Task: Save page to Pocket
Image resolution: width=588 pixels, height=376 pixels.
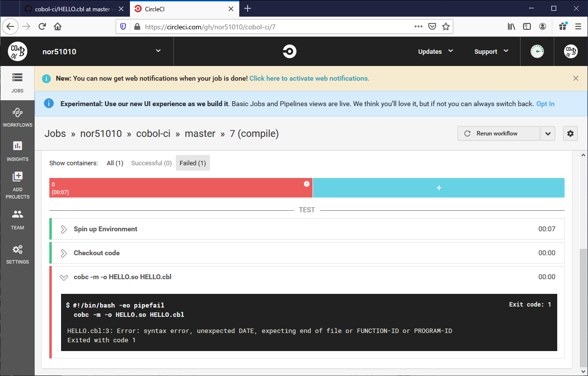Action: (432, 27)
